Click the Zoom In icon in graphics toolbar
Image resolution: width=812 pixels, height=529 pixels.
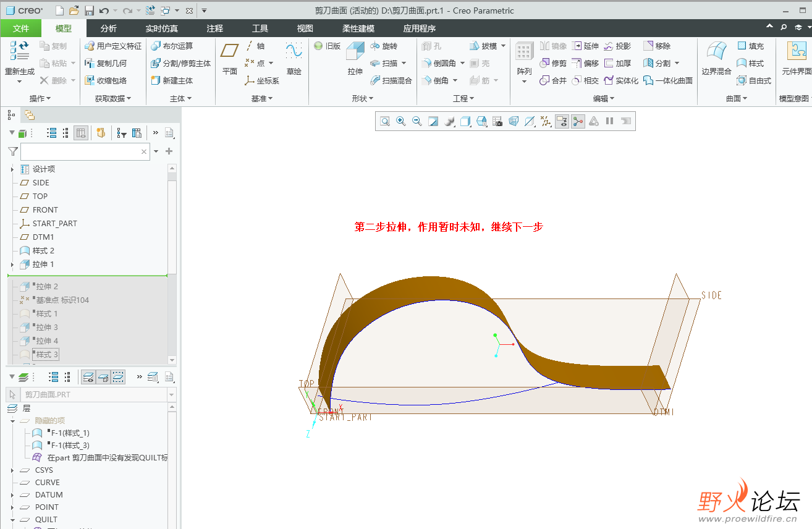[x=401, y=122]
